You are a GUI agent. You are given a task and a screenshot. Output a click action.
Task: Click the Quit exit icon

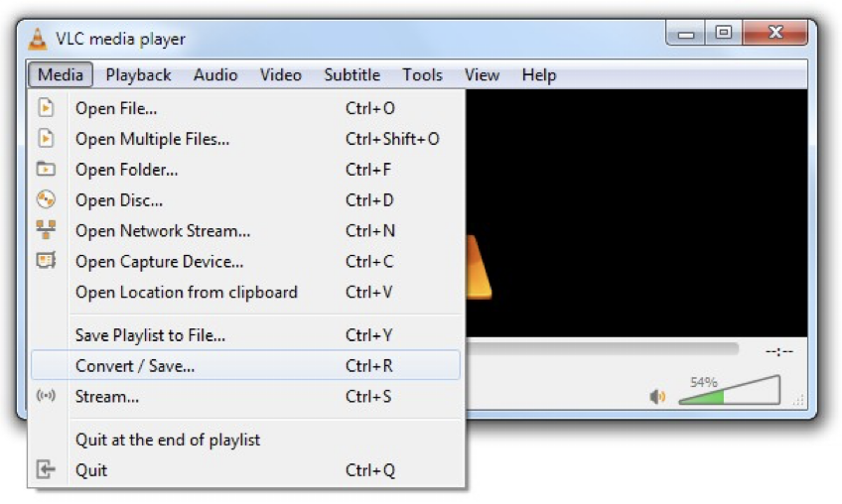(x=47, y=469)
